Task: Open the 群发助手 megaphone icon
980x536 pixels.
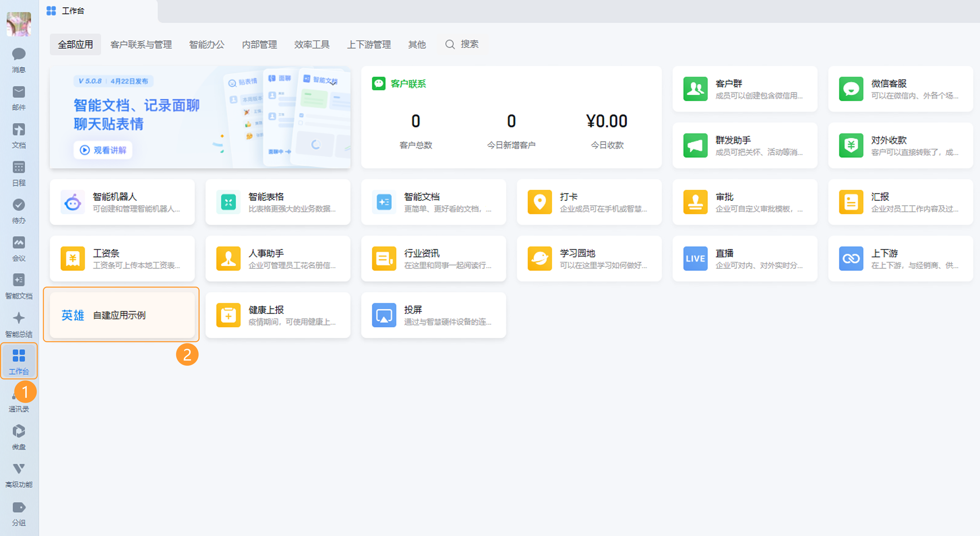Action: (x=695, y=145)
